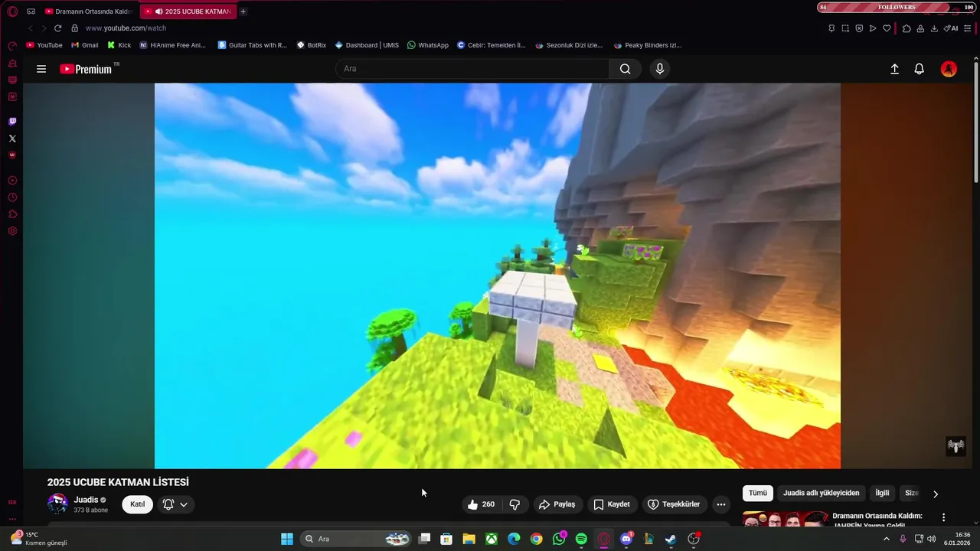The width and height of the screenshot is (980, 551).
Task: Go to the YouTube Premium home logo
Action: point(87,69)
